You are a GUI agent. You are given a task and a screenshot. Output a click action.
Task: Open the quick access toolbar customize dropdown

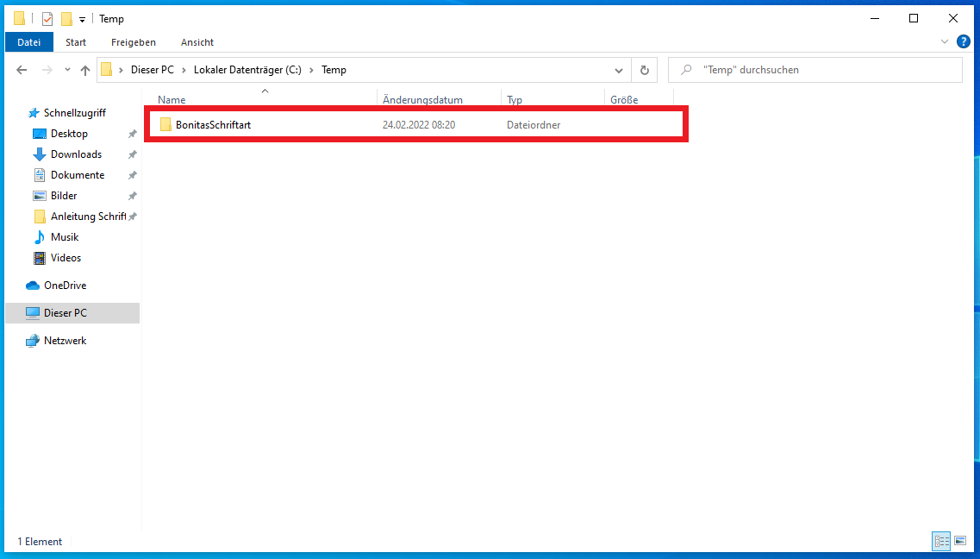(82, 19)
